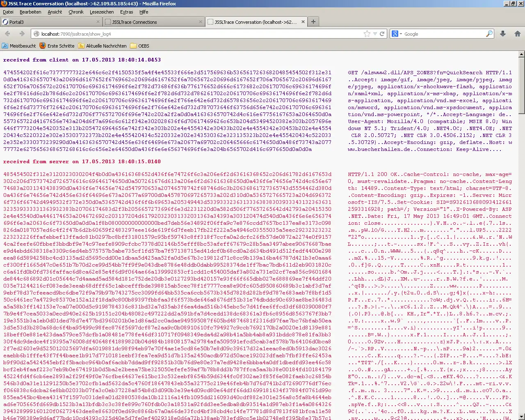Open the Chronik menu

coord(76,12)
